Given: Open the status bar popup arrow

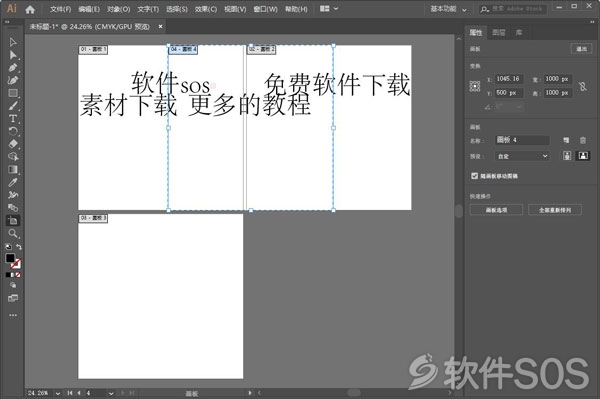Looking at the screenshot, I should click(250, 393).
